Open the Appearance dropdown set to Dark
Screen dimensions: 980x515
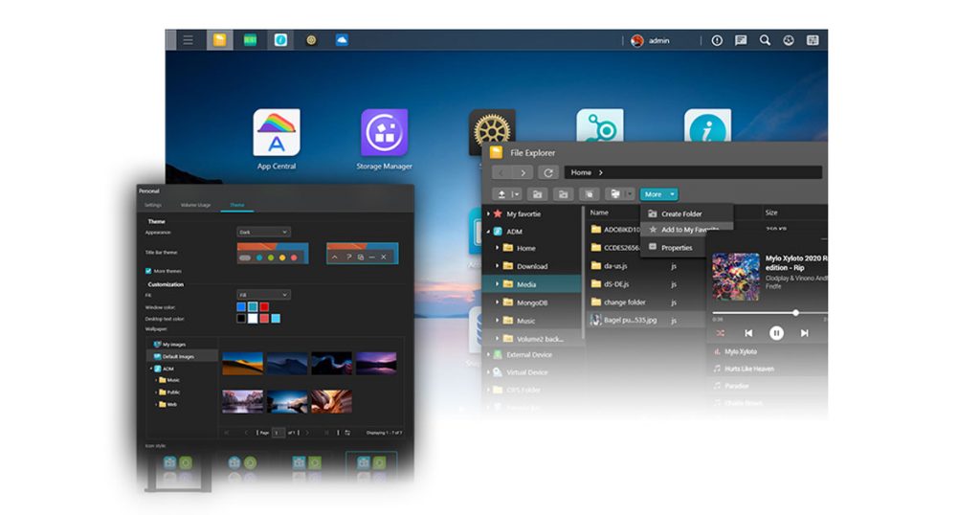click(263, 232)
